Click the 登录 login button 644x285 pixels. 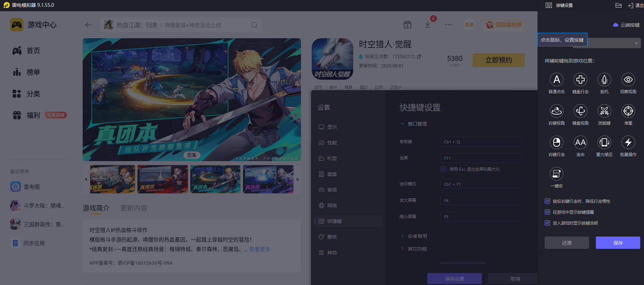point(469,25)
